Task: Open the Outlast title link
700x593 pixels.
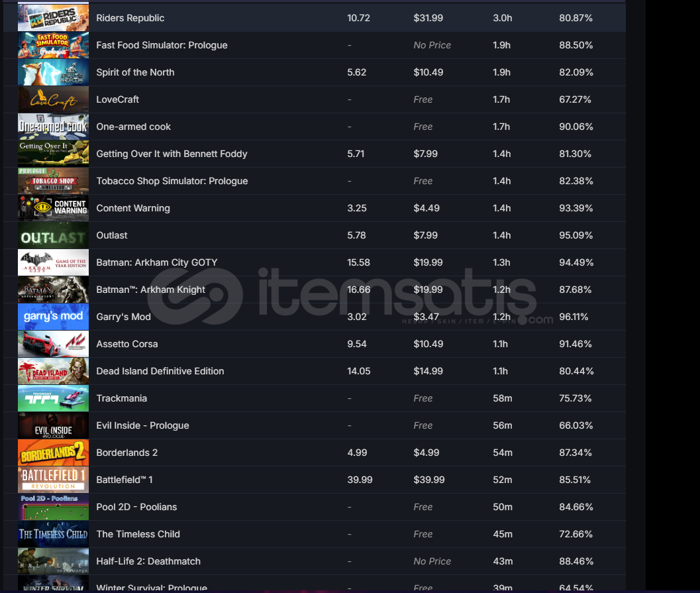Action: [112, 235]
